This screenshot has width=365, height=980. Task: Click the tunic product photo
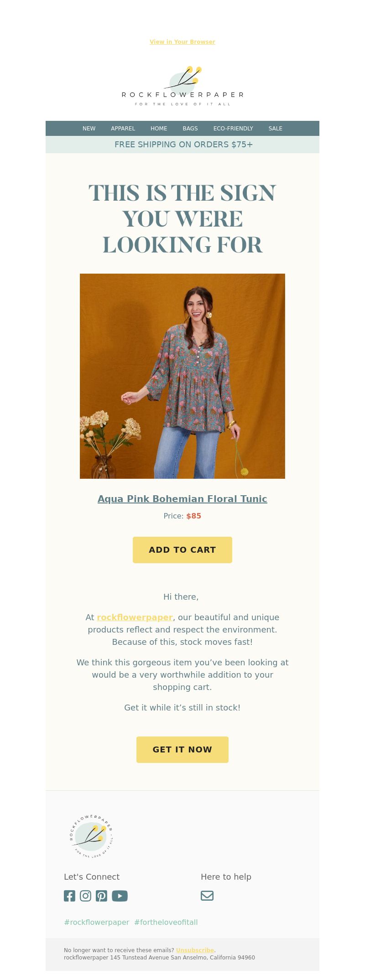coord(182,376)
